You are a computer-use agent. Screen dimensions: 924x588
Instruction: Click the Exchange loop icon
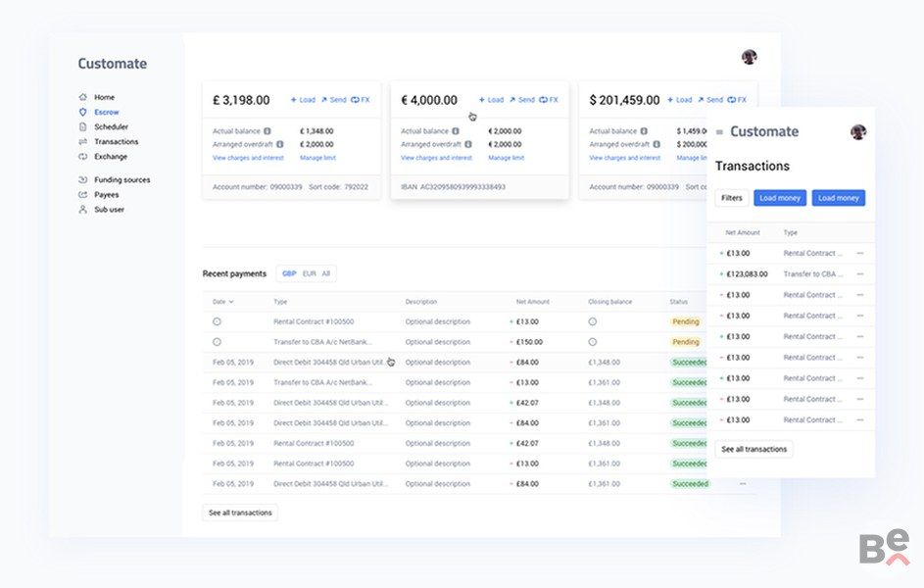point(82,156)
